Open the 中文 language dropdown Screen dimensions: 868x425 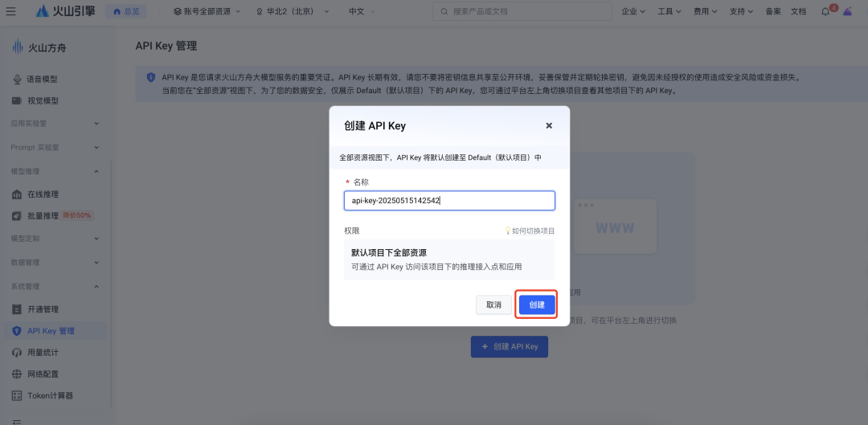[x=362, y=11]
